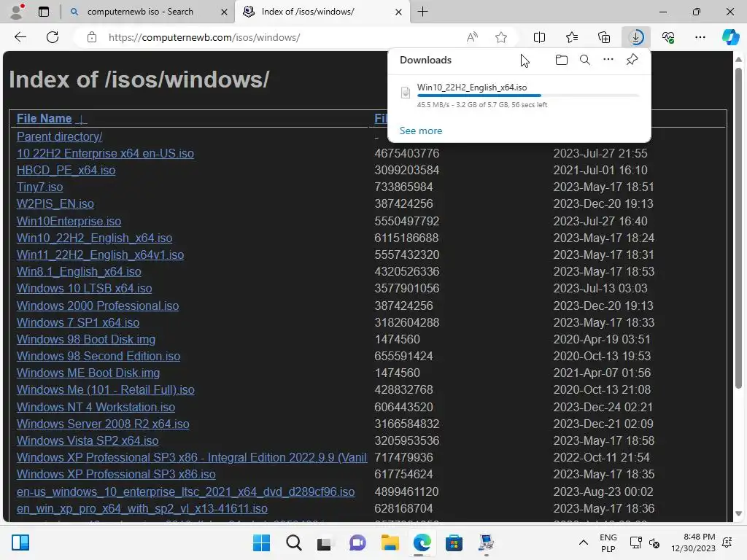This screenshot has width=747, height=560.
Task: Show hidden tray icons chevron
Action: click(x=583, y=542)
